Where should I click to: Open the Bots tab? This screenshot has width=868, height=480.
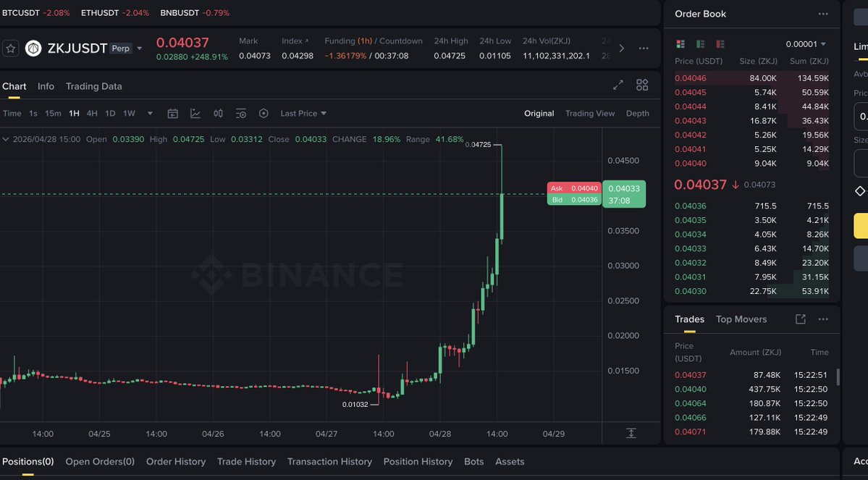pos(474,462)
